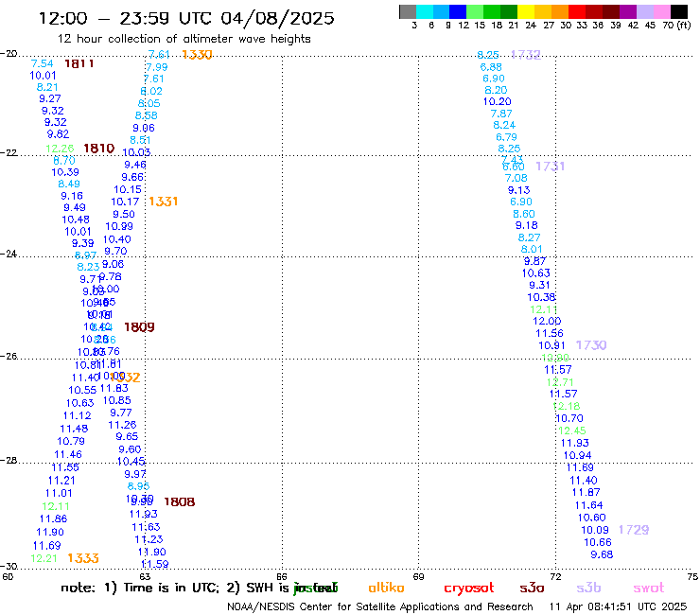Click the green wave height value 12.26
The height and width of the screenshot is (615, 700).
pyautogui.click(x=60, y=149)
